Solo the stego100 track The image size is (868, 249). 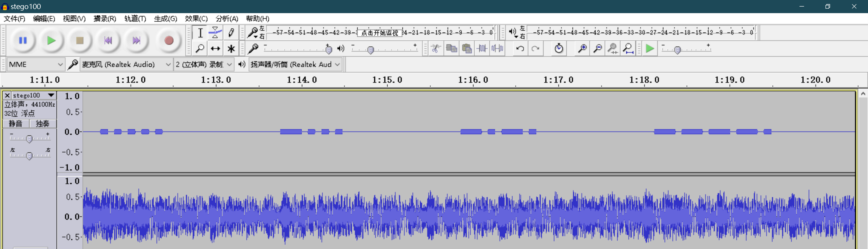pos(43,124)
